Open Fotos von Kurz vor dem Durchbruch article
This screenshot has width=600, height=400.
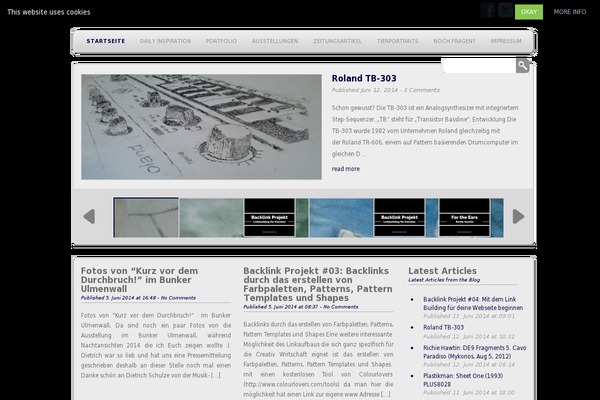pos(139,280)
